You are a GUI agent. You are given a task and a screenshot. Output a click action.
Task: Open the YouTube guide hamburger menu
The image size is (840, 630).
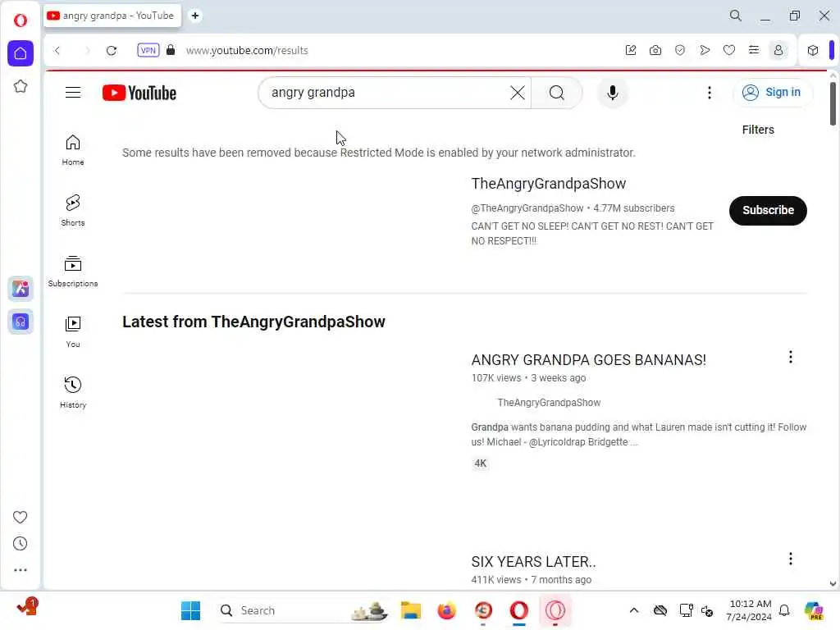coord(73,93)
